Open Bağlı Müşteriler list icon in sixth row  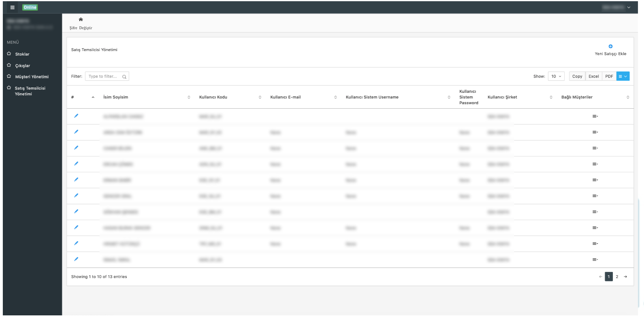click(595, 196)
